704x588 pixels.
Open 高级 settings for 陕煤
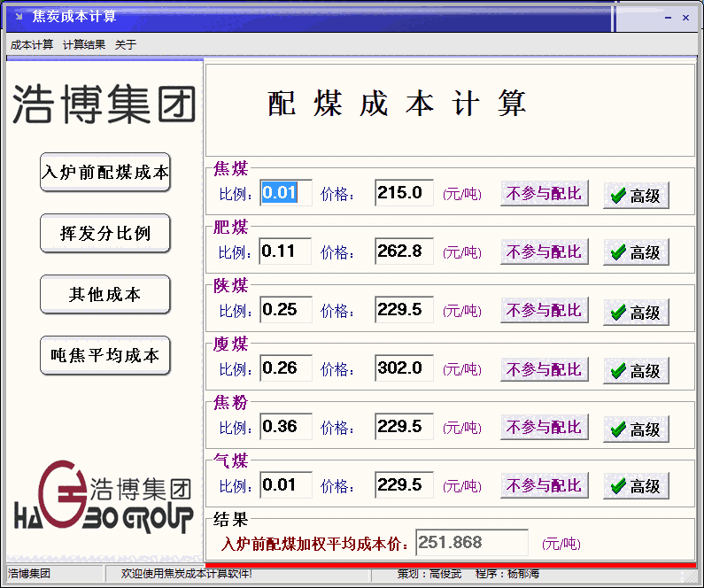coord(636,313)
